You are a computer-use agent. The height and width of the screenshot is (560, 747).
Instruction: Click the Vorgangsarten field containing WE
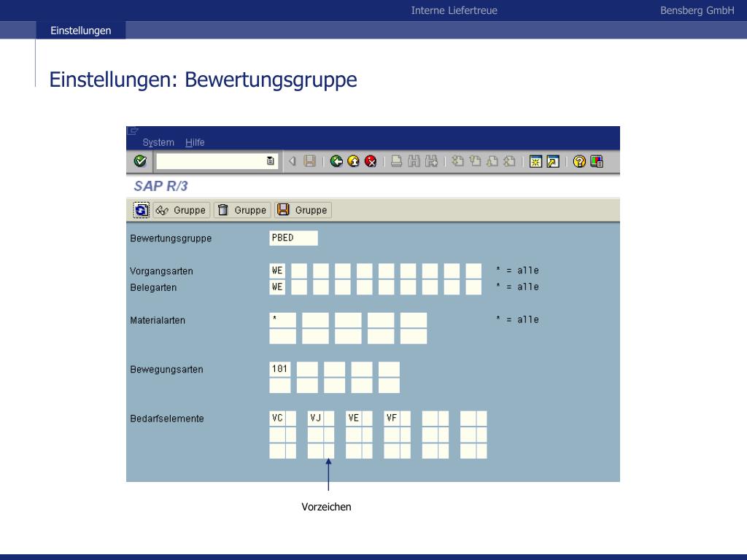277,271
